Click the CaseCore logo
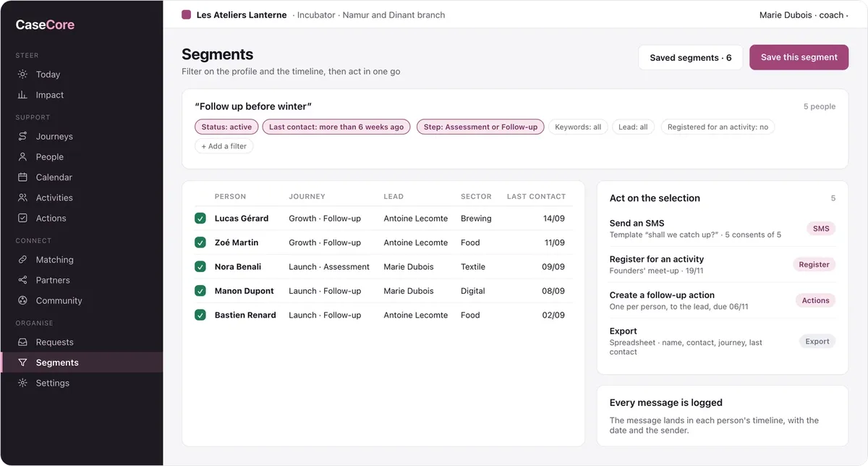868x466 pixels. coord(45,25)
